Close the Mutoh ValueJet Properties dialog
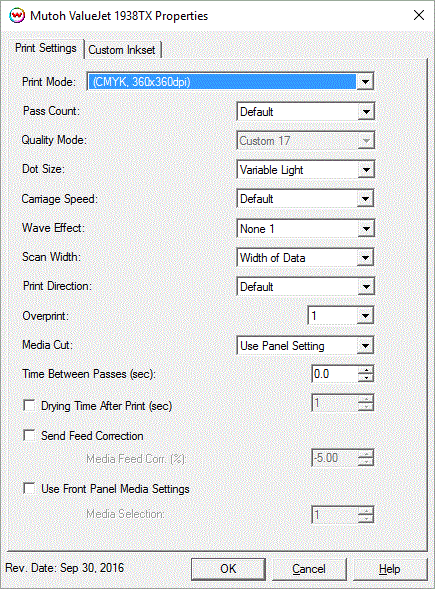 click(418, 15)
